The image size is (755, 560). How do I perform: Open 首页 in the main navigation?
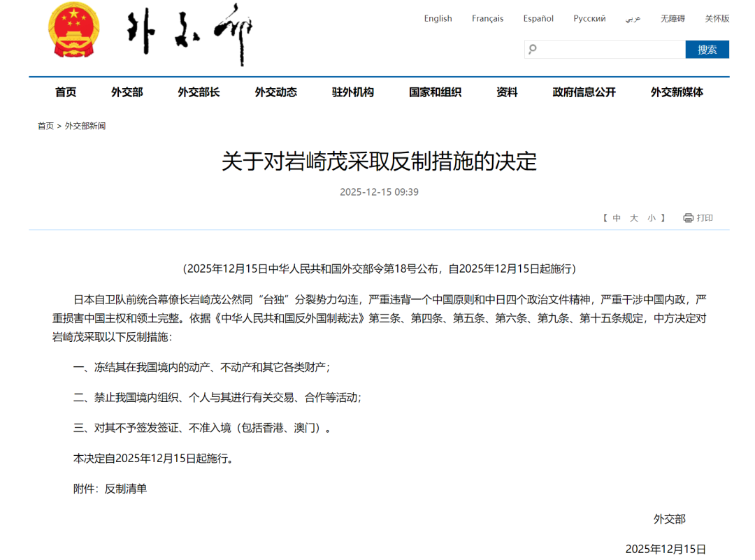point(66,92)
